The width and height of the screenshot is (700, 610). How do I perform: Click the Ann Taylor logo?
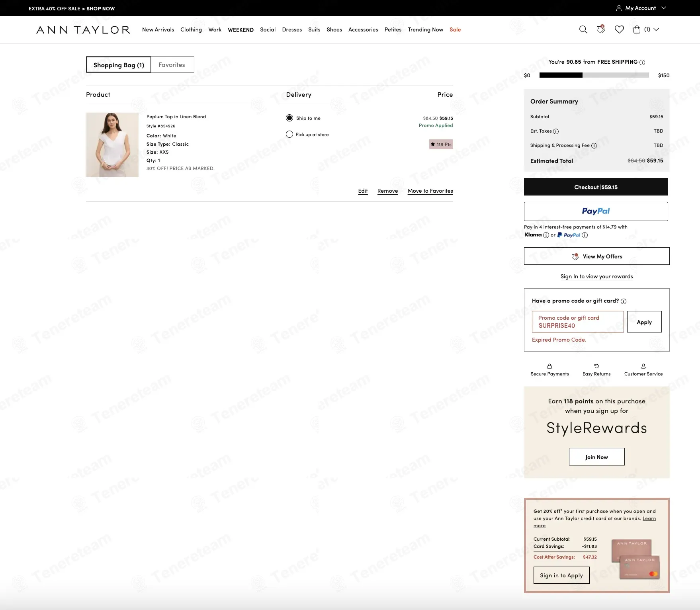pyautogui.click(x=83, y=30)
